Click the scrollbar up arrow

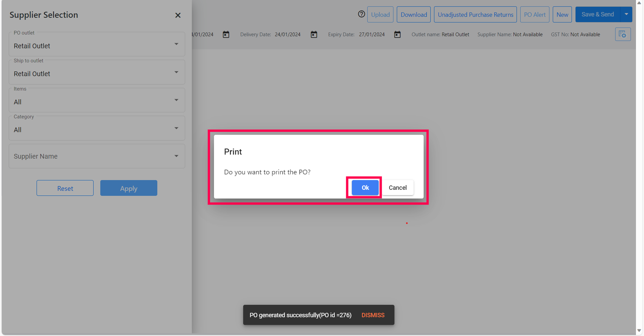pyautogui.click(x=639, y=3)
